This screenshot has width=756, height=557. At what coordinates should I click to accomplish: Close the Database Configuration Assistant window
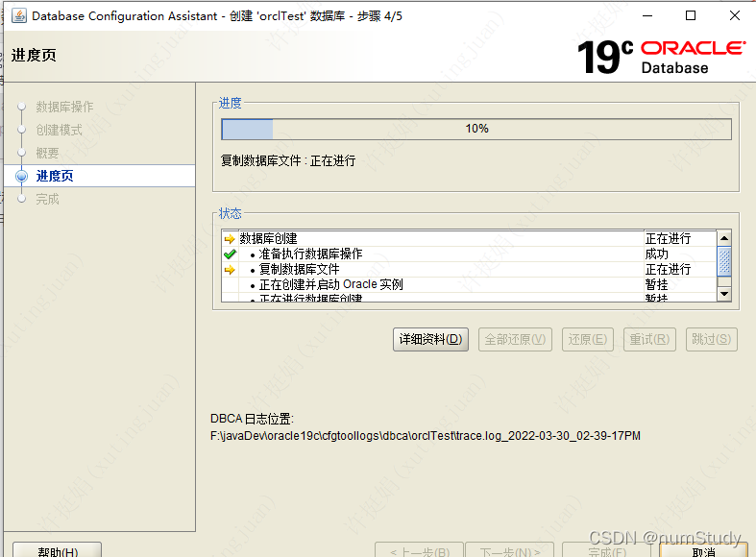click(x=734, y=16)
